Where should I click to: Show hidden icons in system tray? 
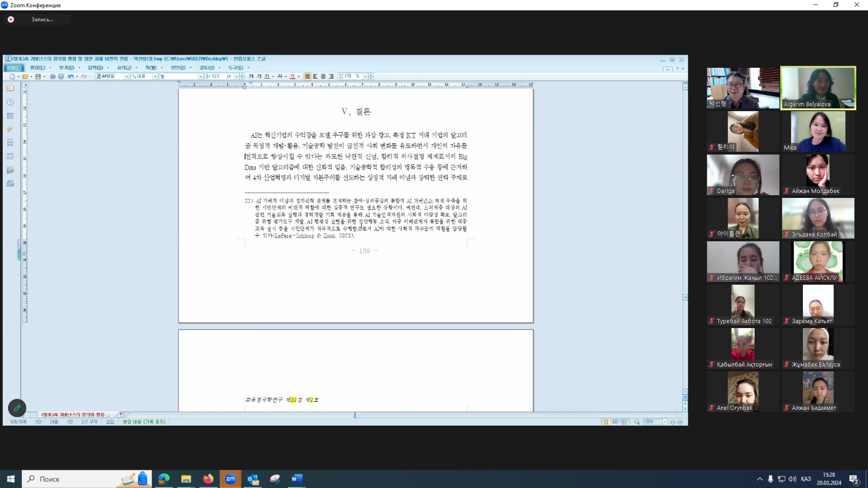tap(759, 479)
